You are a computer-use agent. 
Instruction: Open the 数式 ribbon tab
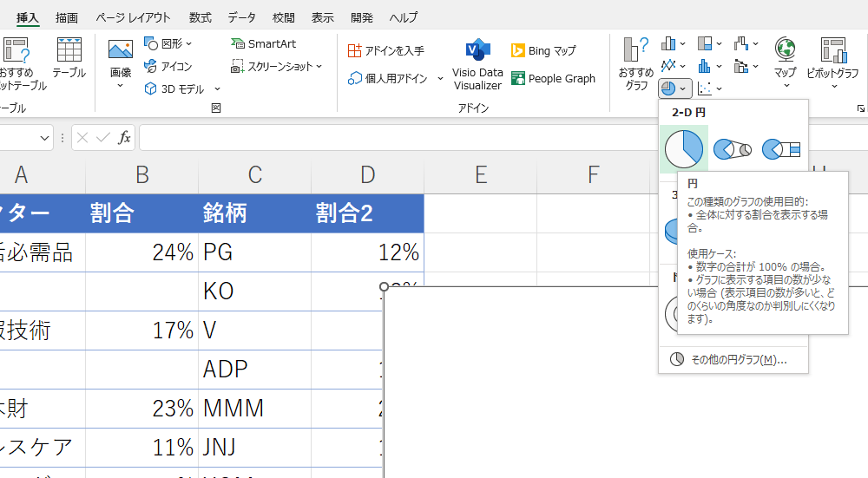point(200,17)
